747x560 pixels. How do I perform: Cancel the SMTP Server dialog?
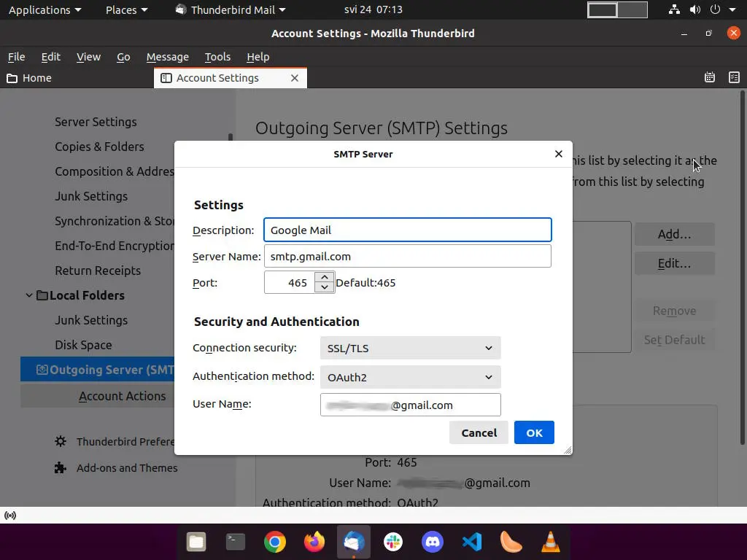pos(479,432)
